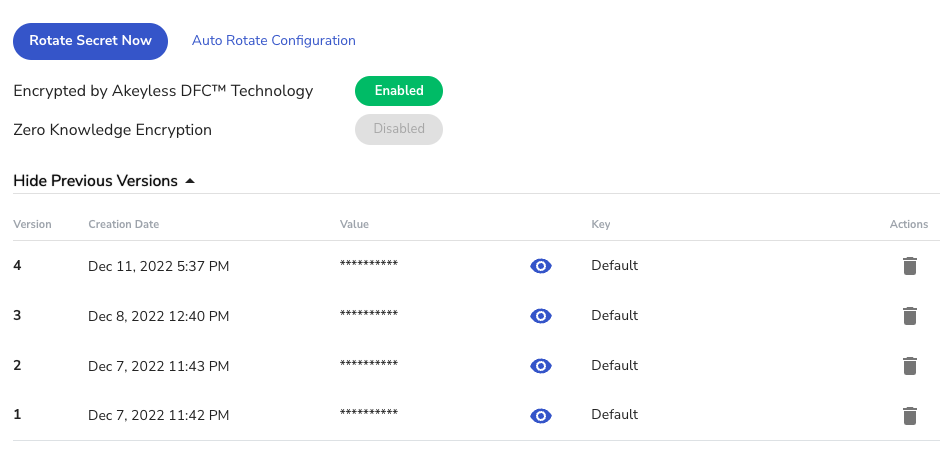Select the version 2 row number
This screenshot has width=940, height=455.
(17, 365)
